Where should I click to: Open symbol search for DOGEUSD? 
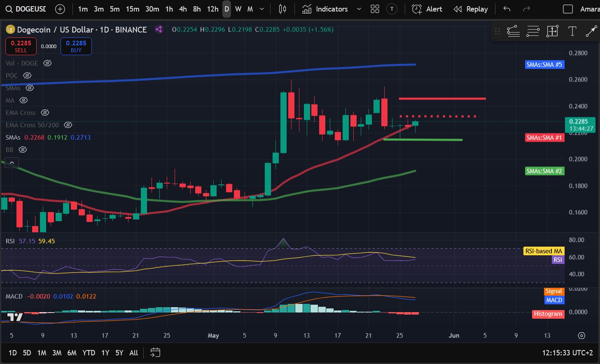26,9
